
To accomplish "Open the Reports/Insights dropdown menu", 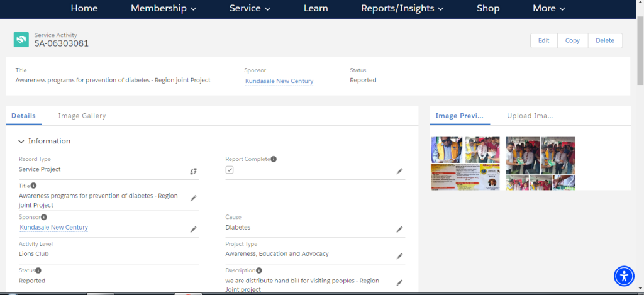I will tap(402, 8).
